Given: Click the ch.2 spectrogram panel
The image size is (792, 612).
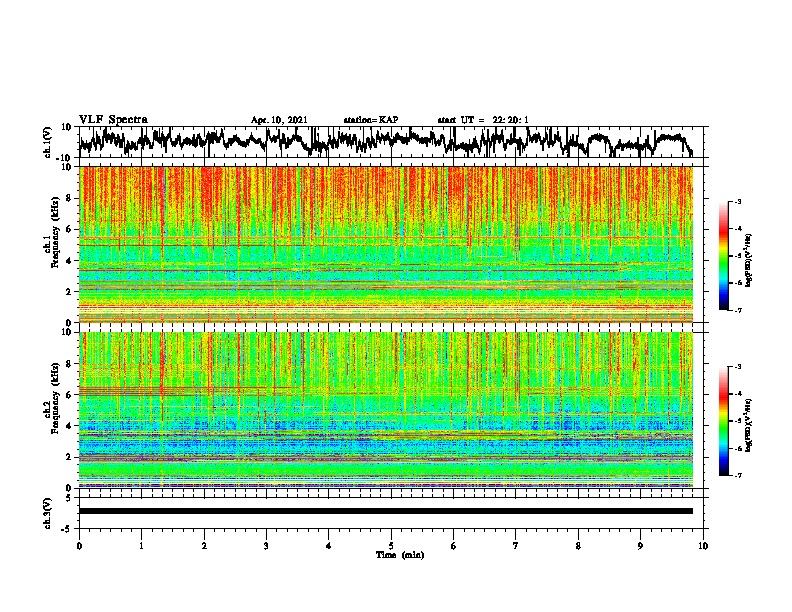Looking at the screenshot, I should click(386, 410).
